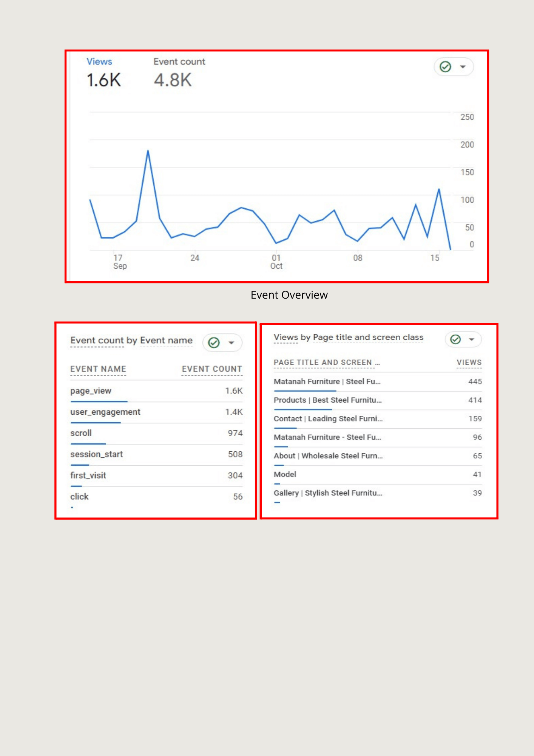Expand dropdown arrow in Views by Page title card
Viewport: 534px width, 756px height.
(471, 339)
